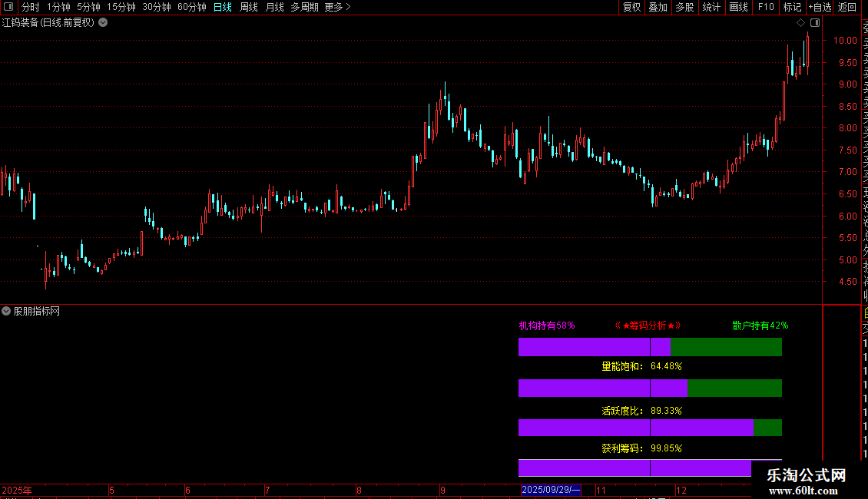The width and height of the screenshot is (868, 499).
Task: Click the 获利筹码 99.85% label
Action: point(641,448)
